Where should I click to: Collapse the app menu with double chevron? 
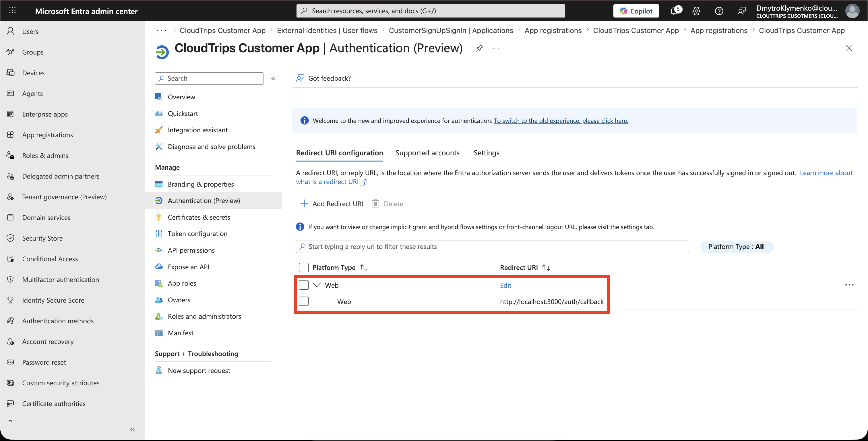click(273, 78)
